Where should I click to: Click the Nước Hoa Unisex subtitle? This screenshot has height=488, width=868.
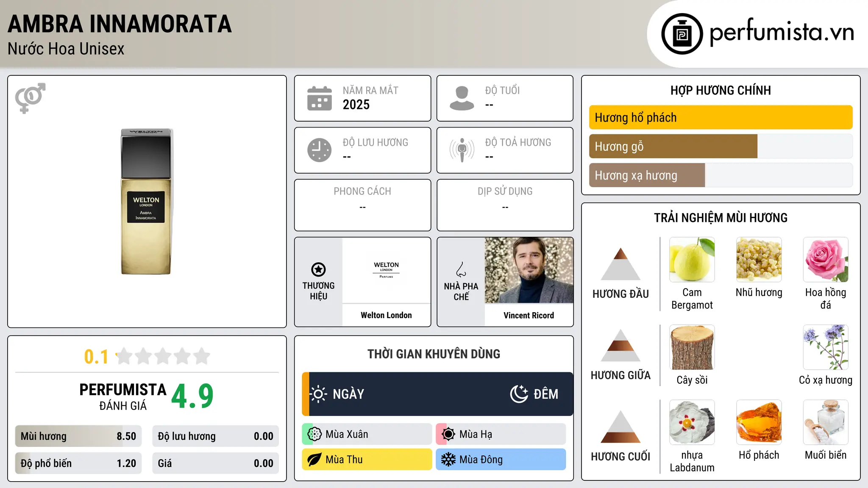tap(66, 49)
